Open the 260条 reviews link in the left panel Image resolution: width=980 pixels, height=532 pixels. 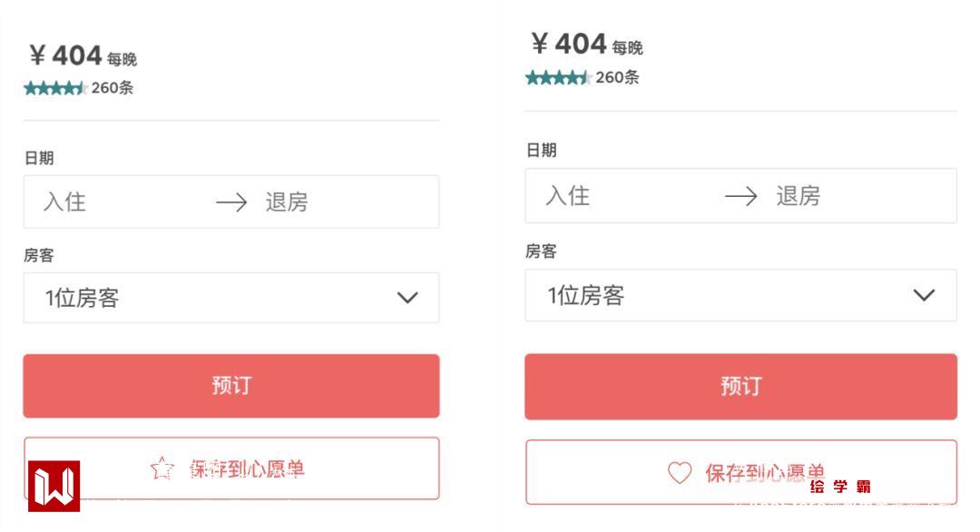[x=113, y=88]
